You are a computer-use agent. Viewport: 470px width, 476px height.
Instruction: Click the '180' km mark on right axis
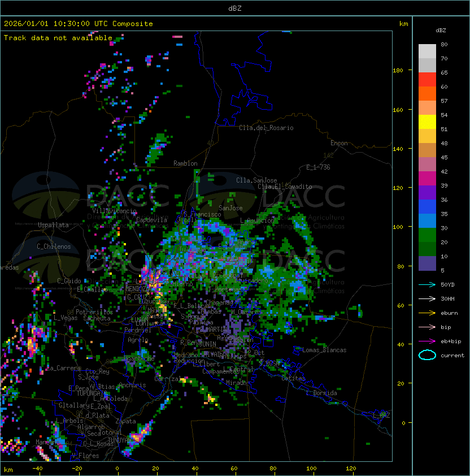[x=398, y=71]
